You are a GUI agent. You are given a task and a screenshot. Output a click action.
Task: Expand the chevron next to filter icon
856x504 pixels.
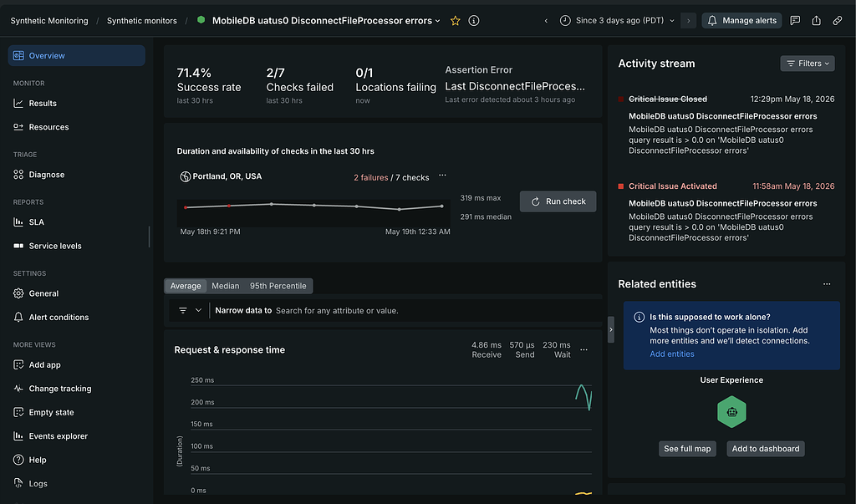click(199, 311)
